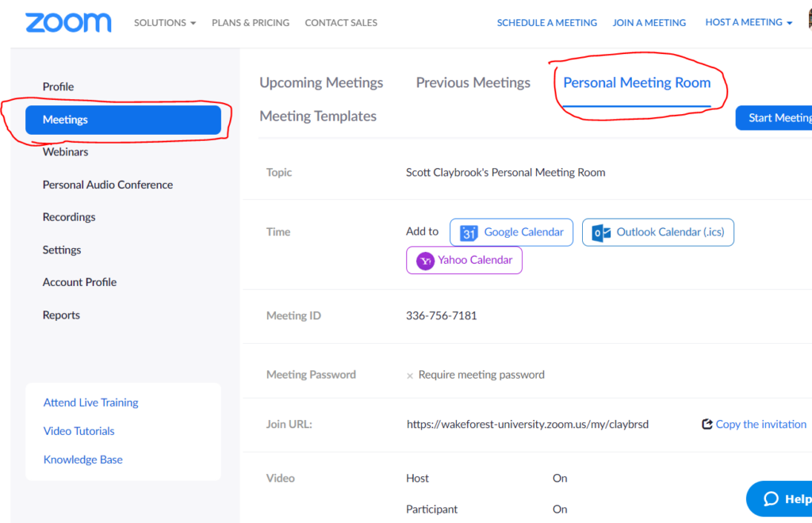The width and height of the screenshot is (812, 523).
Task: Switch to Meeting Templates
Action: [x=317, y=116]
